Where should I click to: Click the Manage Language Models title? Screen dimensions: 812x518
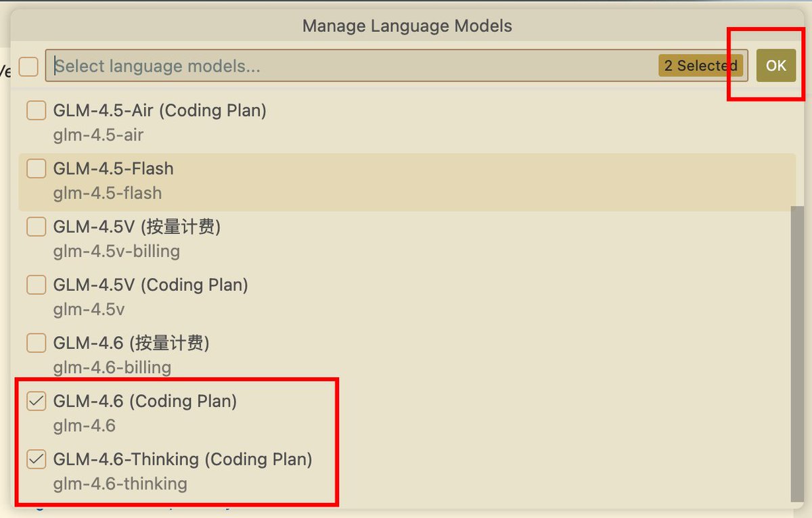click(407, 26)
